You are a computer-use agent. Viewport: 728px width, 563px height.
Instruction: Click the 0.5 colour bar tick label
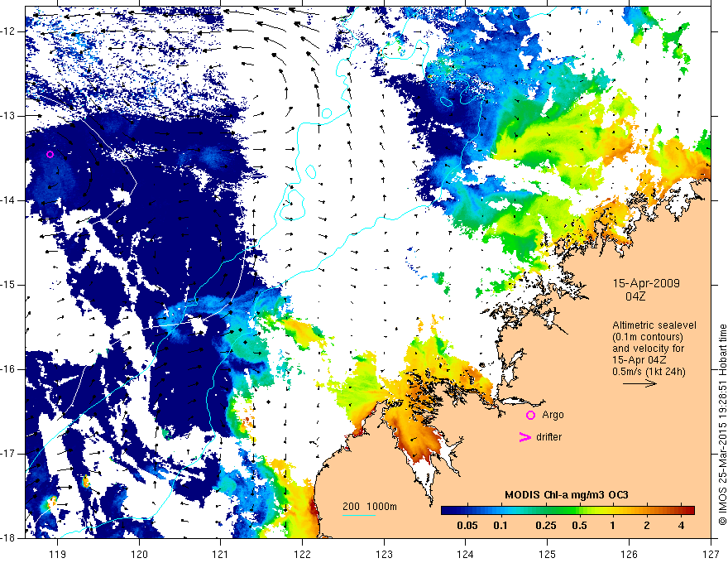(x=579, y=526)
